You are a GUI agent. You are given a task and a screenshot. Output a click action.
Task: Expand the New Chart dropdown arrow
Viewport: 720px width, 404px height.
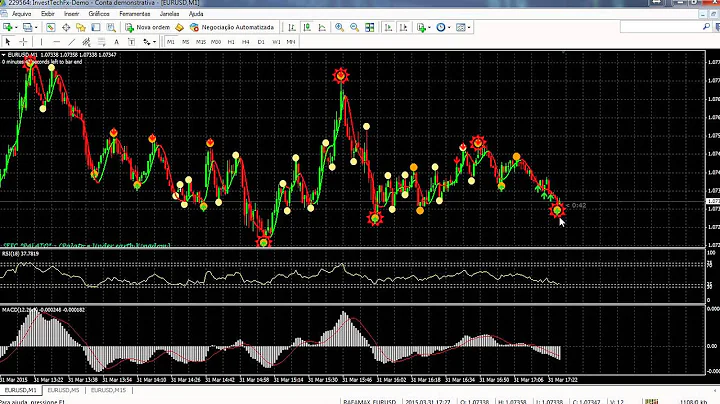[x=16, y=28]
